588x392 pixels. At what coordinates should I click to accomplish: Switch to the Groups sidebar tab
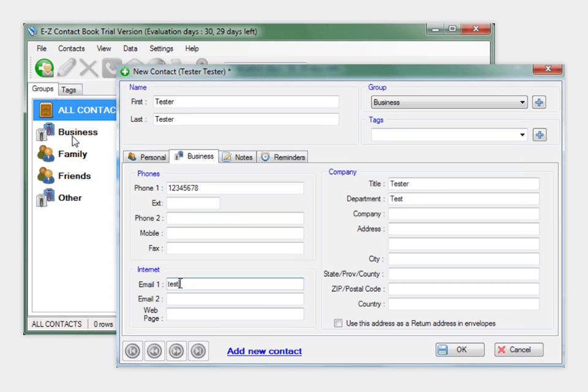click(x=43, y=89)
